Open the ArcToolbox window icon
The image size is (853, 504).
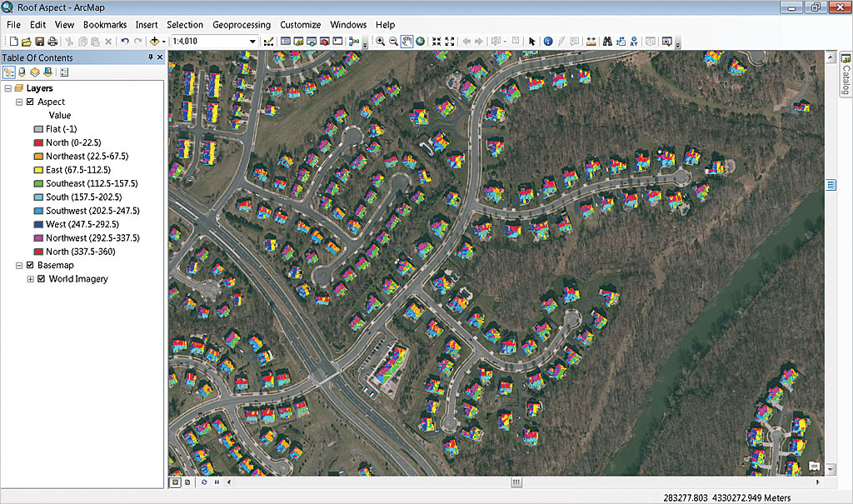pyautogui.click(x=325, y=42)
